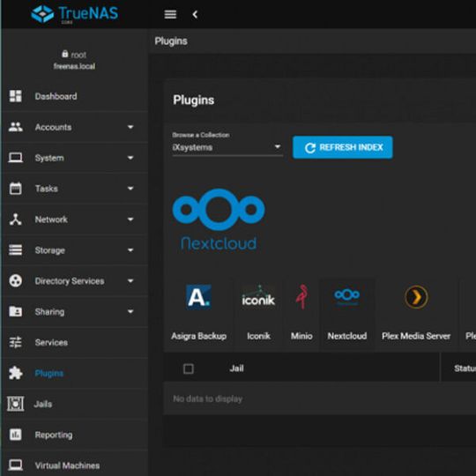Click the Plex Media Server label
Screen dimensions: 476x476
point(416,336)
